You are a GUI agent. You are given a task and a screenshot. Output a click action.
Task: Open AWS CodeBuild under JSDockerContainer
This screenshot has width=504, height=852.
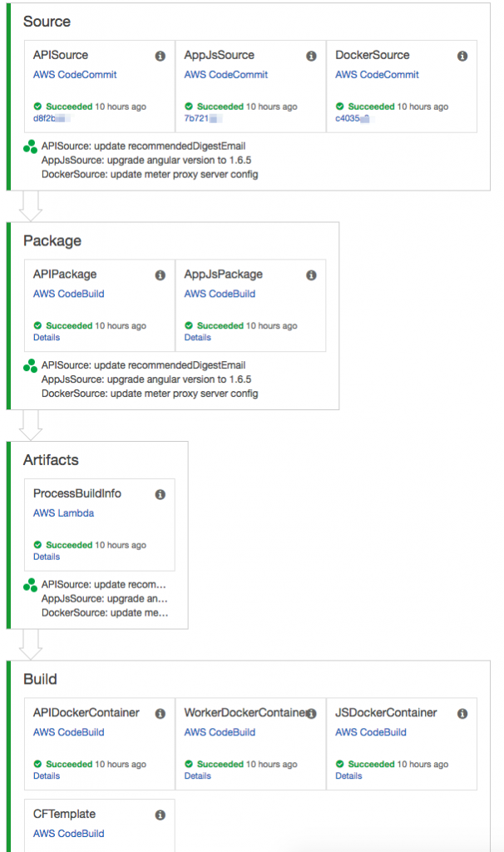371,732
